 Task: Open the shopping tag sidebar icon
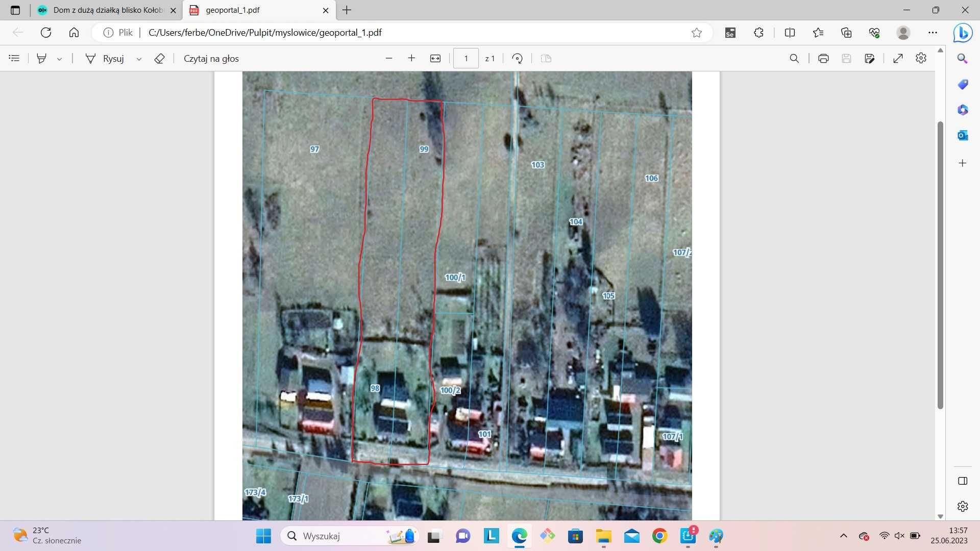click(963, 84)
